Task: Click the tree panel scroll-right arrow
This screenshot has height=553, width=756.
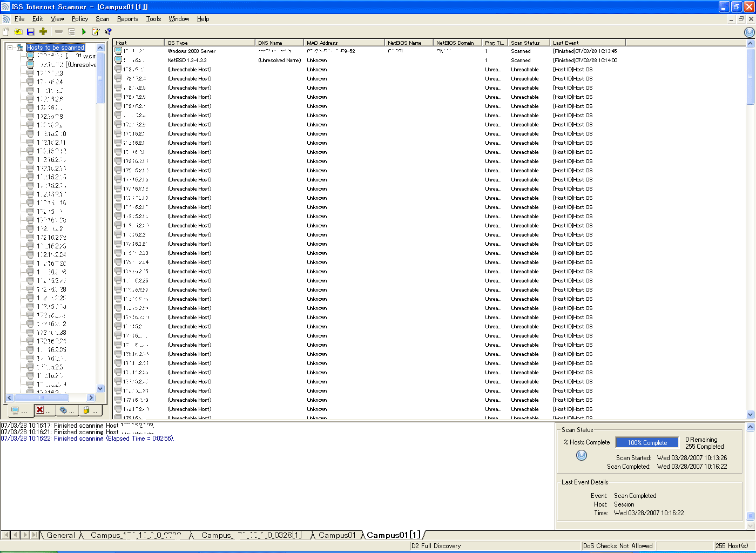Action: (91, 397)
